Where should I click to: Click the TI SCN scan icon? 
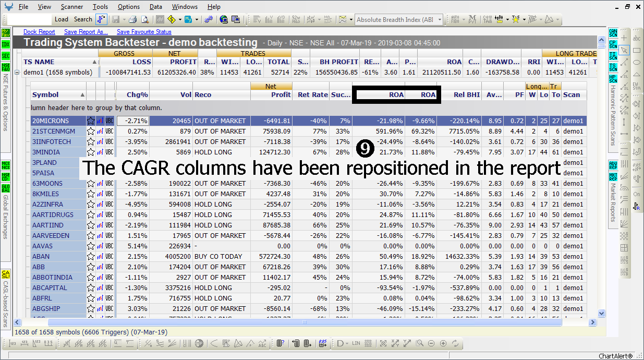[x=613, y=55]
